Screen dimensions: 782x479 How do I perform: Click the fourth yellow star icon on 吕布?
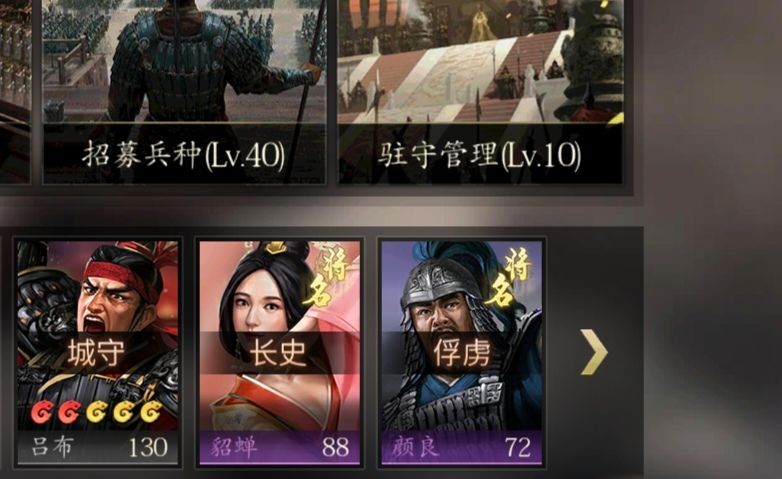124,412
